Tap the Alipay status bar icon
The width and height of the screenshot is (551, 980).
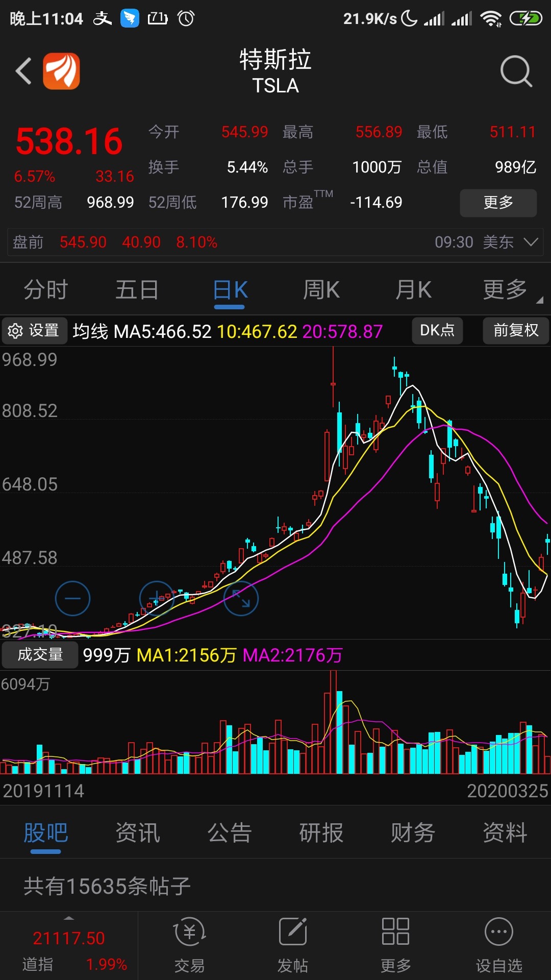(102, 19)
